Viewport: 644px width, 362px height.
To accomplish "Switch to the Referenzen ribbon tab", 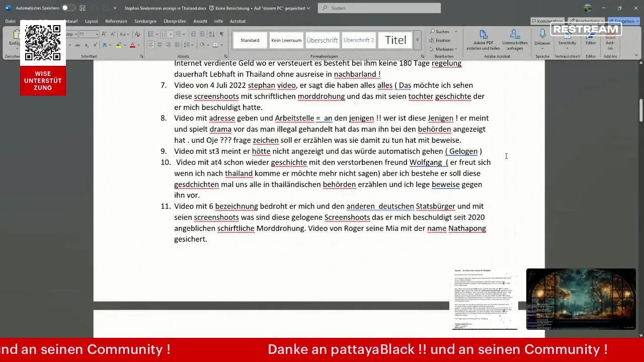I will pos(116,21).
